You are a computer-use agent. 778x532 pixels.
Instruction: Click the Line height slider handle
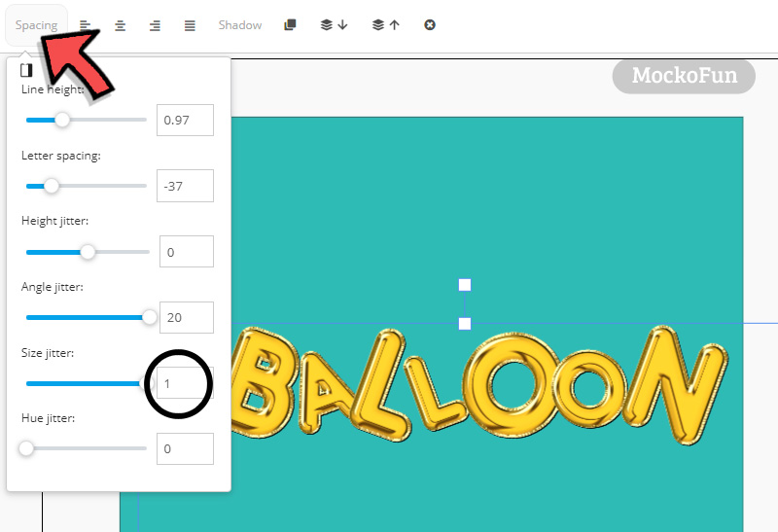62,120
